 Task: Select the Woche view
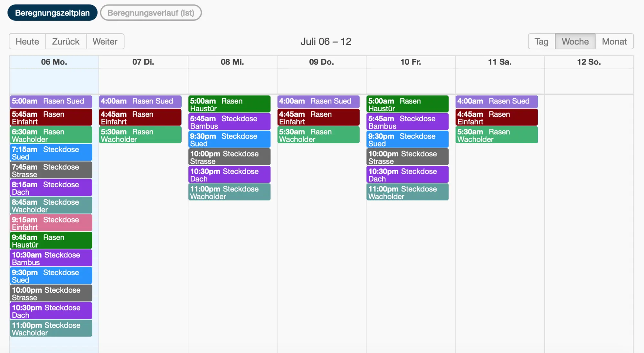click(575, 42)
